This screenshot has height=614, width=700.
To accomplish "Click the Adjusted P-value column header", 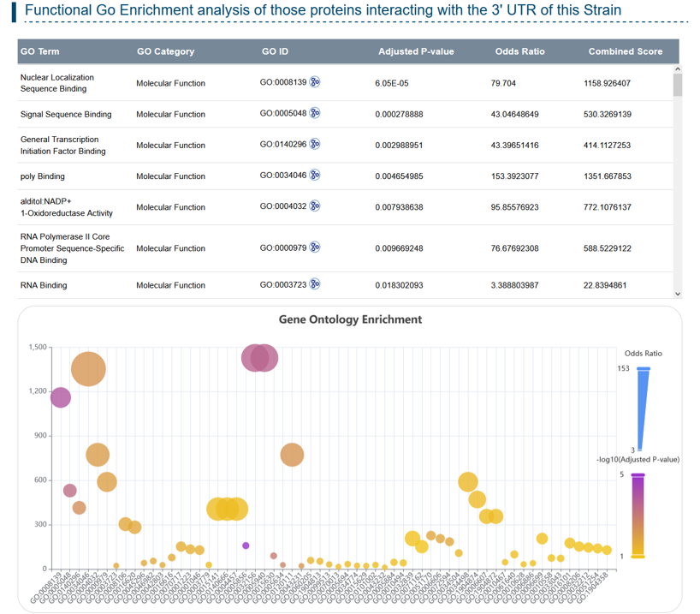I will click(x=416, y=51).
